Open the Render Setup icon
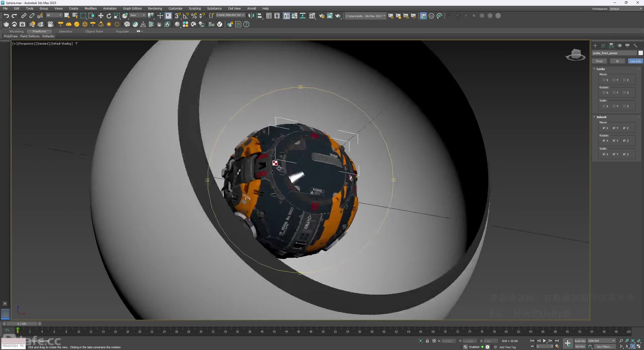The height and width of the screenshot is (350, 644). 322,16
